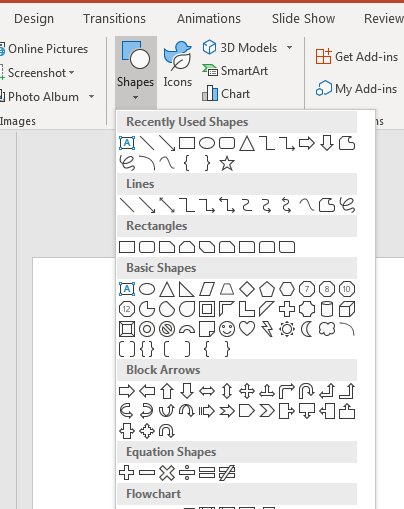This screenshot has width=404, height=509.
Task: Insert a Chart
Action: click(x=226, y=94)
